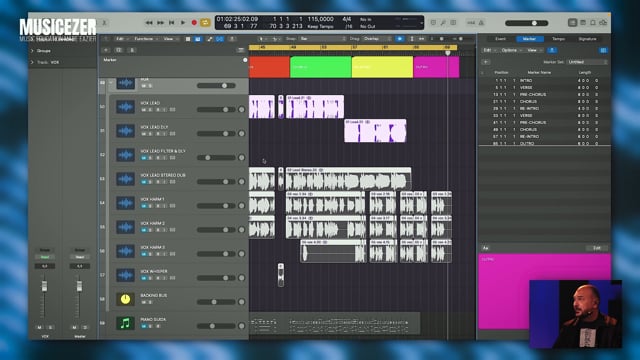Open the LCD display mode dropdown arrow
Screen dimensions: 640x360
point(421,23)
